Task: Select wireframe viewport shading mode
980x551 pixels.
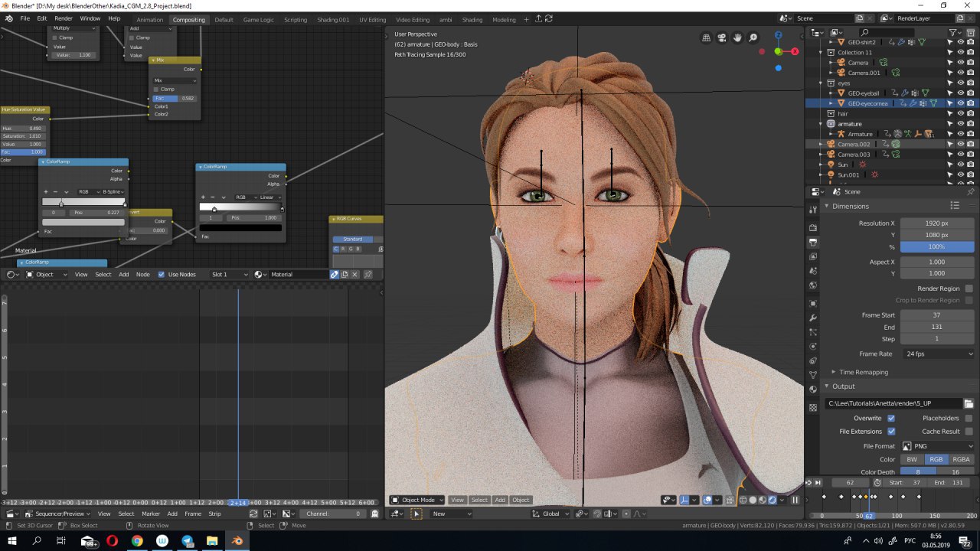Action: click(x=743, y=500)
